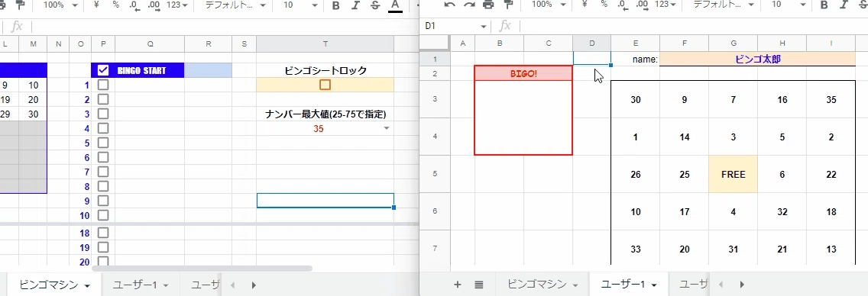Increase decimal places in right window
This screenshot has width=868, height=296.
pos(642,5)
